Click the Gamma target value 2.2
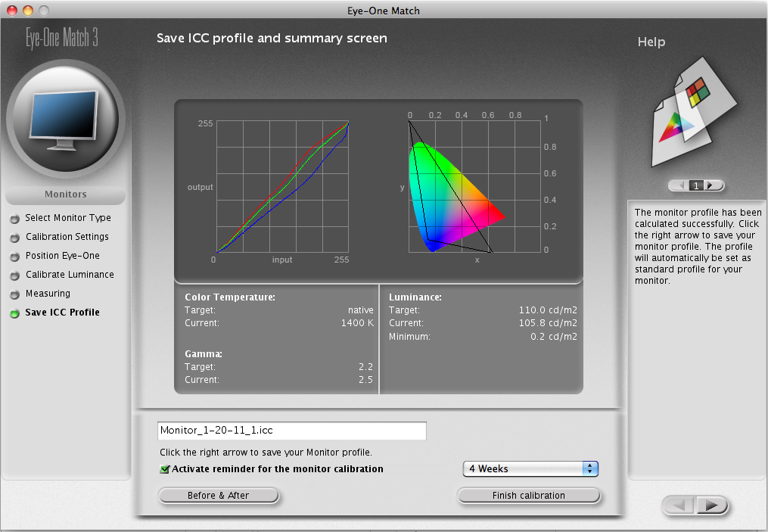The image size is (768, 532). point(365,367)
